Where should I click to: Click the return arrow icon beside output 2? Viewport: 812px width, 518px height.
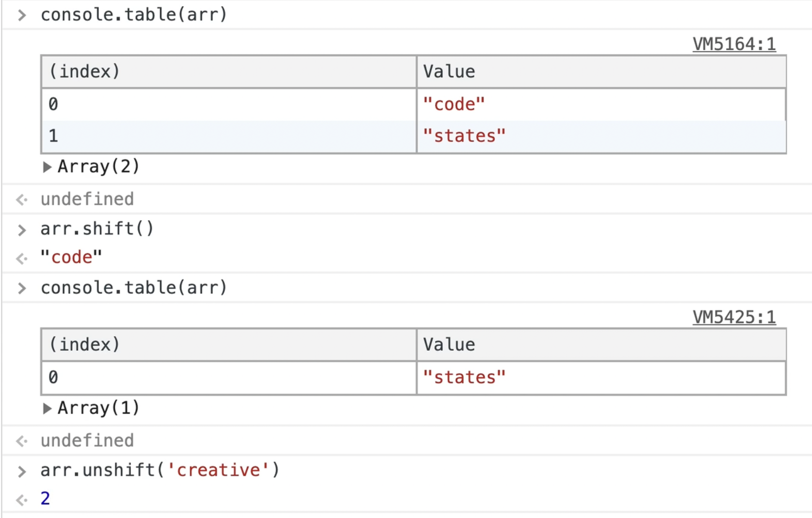pos(22,500)
